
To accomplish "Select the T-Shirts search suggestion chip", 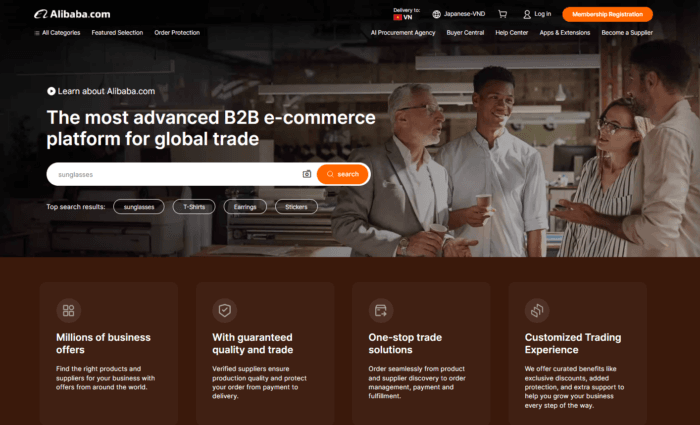I will click(194, 207).
